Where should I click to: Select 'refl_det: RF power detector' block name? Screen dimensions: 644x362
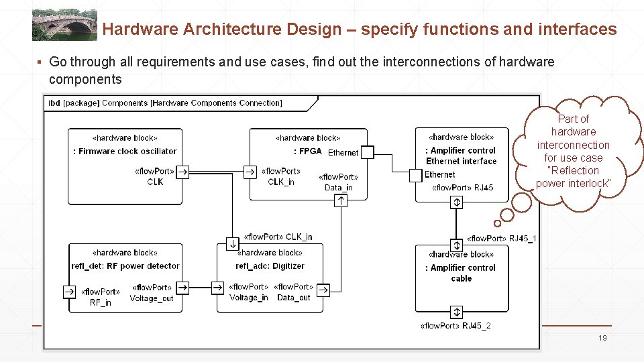click(125, 265)
